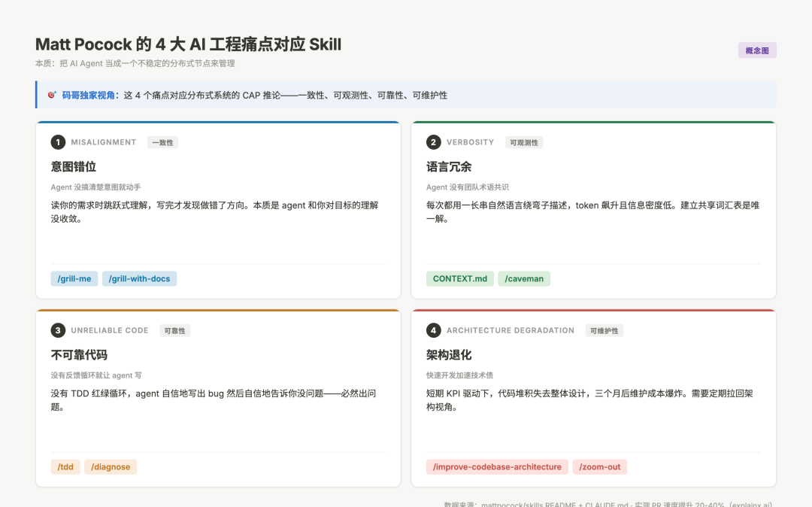
Task: Click the 意图错位 card title
Action: click(x=74, y=167)
